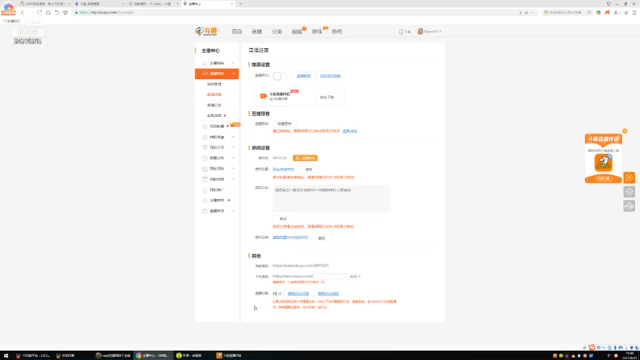Screen dimensions: 640x360
Task: Click the orange camera icon on the companion card
Action: [263, 96]
